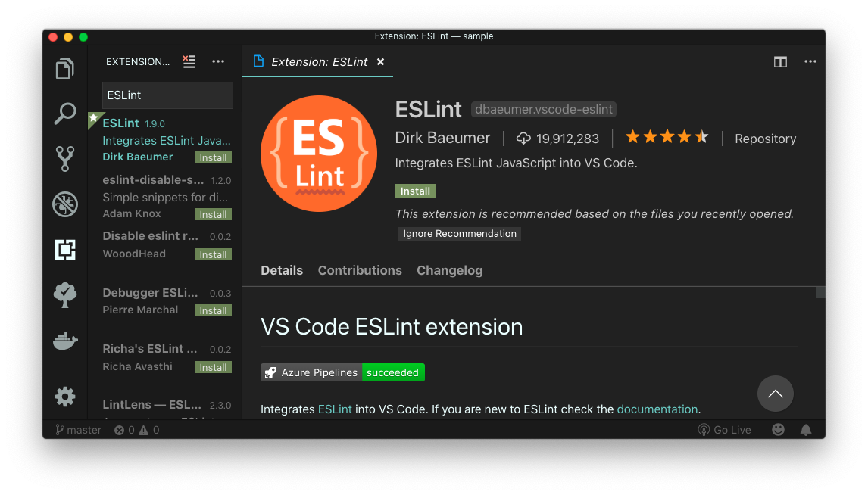
Task: Switch to the Contributions tab
Action: tap(360, 270)
